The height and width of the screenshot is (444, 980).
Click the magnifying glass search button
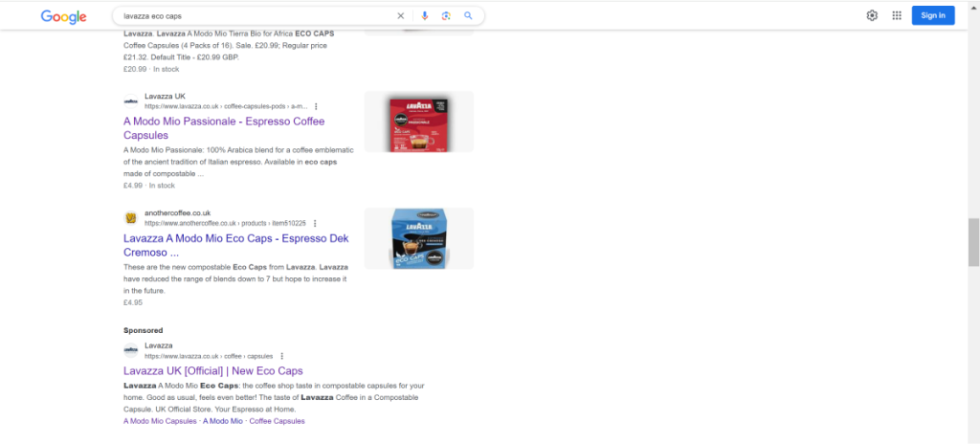pos(468,16)
